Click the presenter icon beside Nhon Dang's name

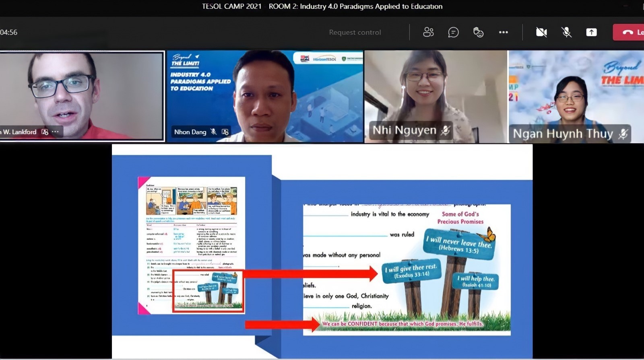(x=225, y=132)
